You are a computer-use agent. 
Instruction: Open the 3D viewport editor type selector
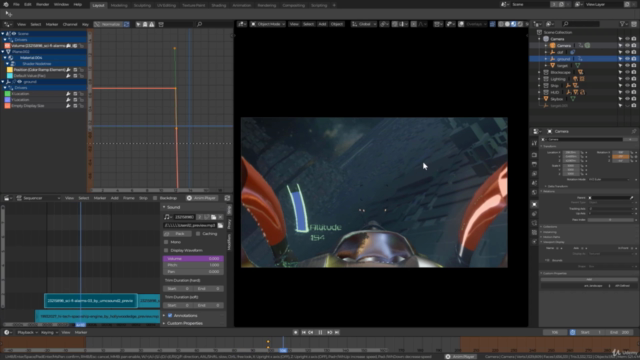(x=242, y=24)
